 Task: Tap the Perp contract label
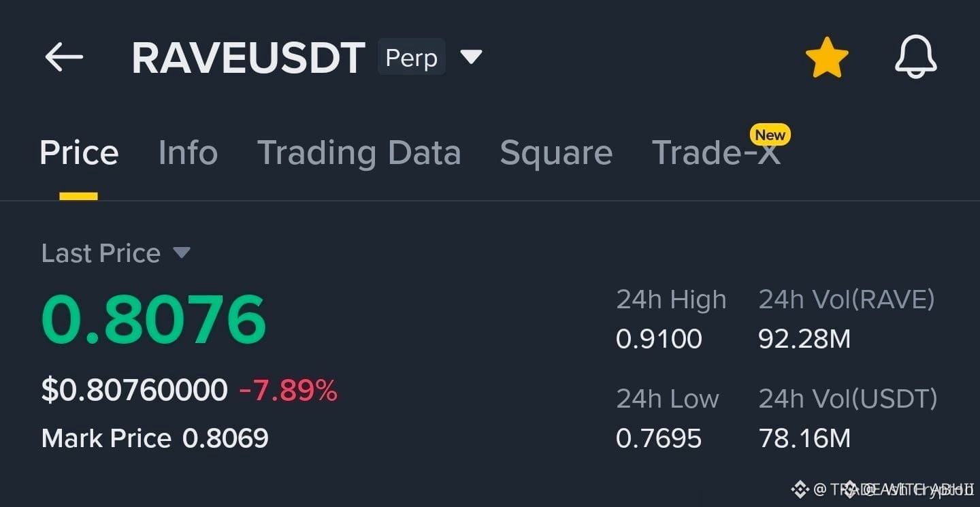(412, 57)
